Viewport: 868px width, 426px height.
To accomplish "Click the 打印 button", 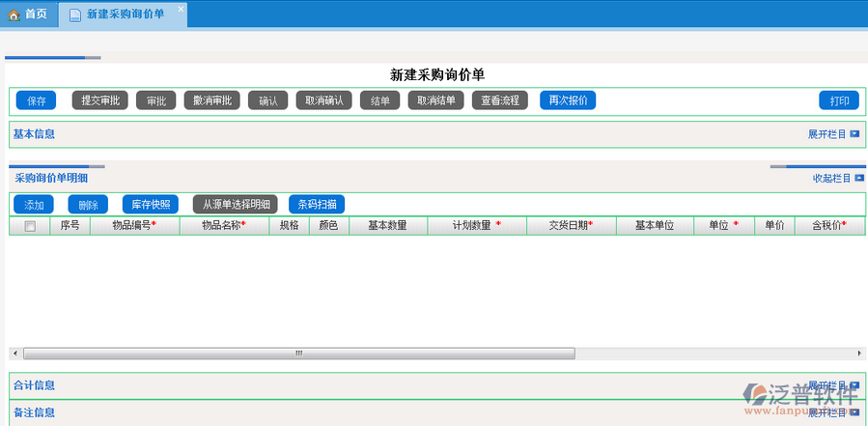I will (839, 100).
